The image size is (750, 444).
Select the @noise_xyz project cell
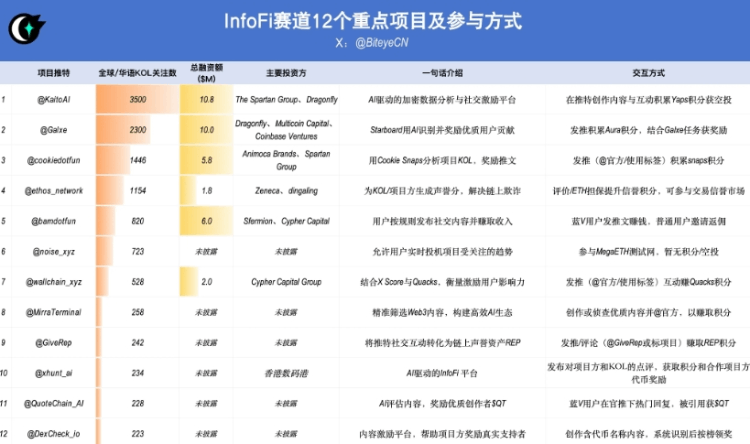(x=54, y=251)
